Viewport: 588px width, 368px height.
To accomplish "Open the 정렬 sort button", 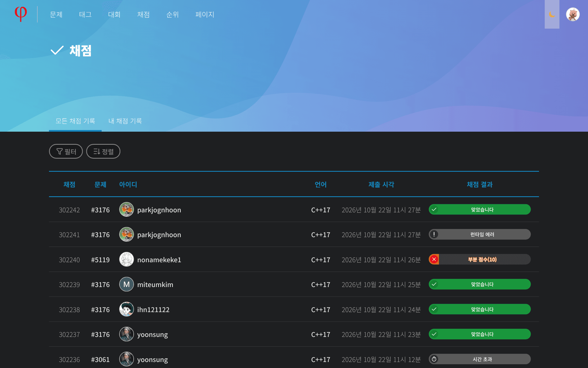I will 103,151.
